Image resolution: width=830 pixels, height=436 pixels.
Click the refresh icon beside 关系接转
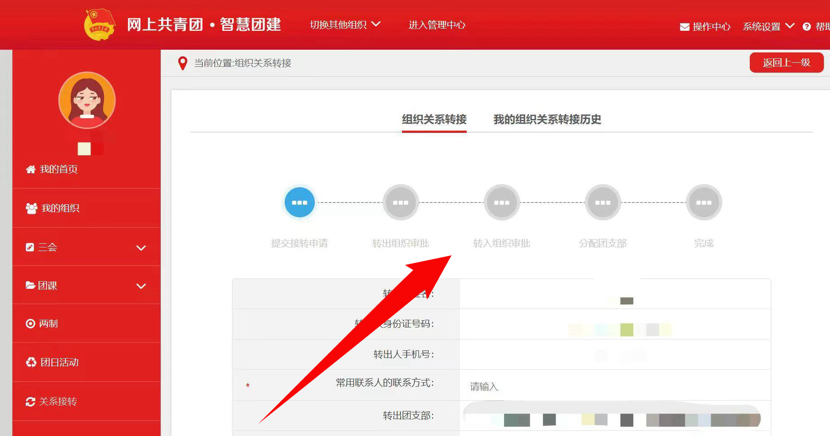(30, 402)
